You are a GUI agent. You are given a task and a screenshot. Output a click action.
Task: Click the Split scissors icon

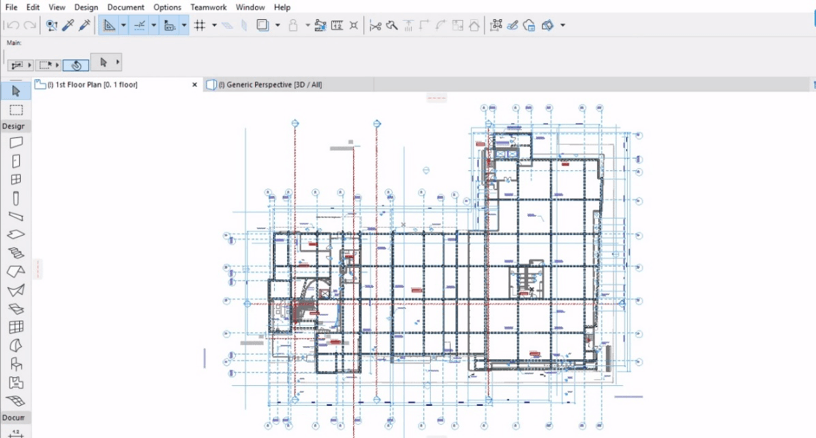pos(375,25)
